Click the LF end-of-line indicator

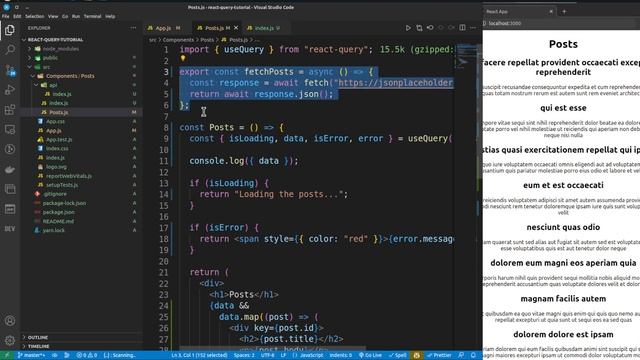283,355
